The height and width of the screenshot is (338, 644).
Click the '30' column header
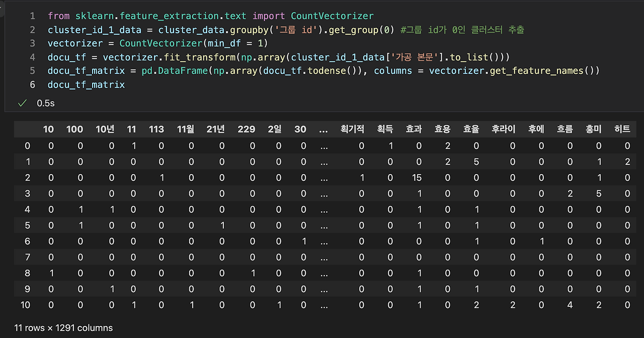pyautogui.click(x=300, y=129)
